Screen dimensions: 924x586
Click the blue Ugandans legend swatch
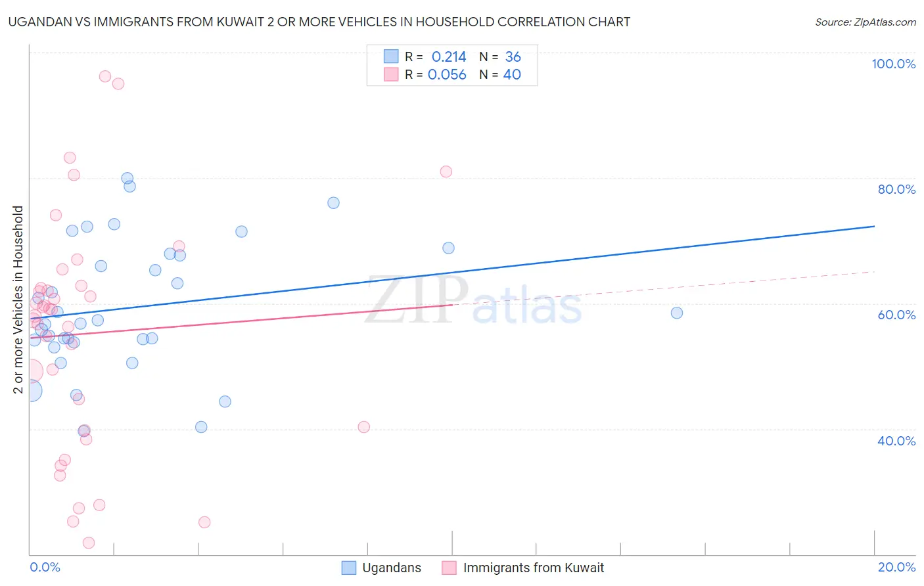349,568
